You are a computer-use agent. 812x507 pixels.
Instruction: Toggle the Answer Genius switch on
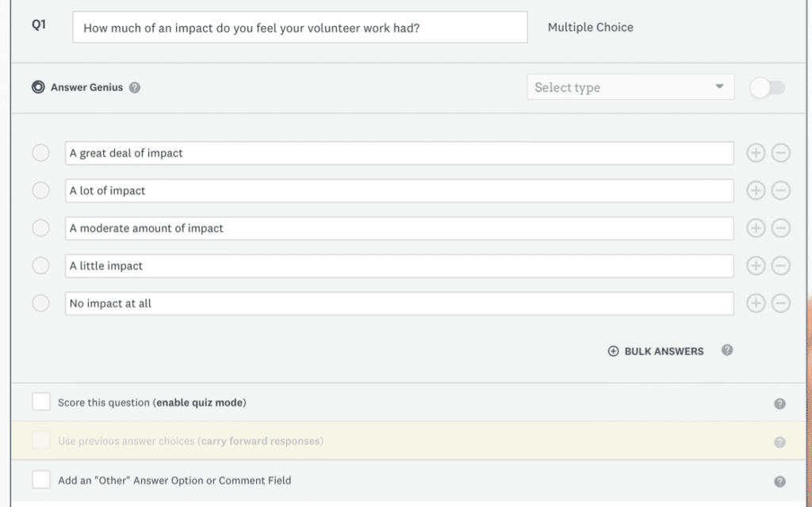pos(767,88)
